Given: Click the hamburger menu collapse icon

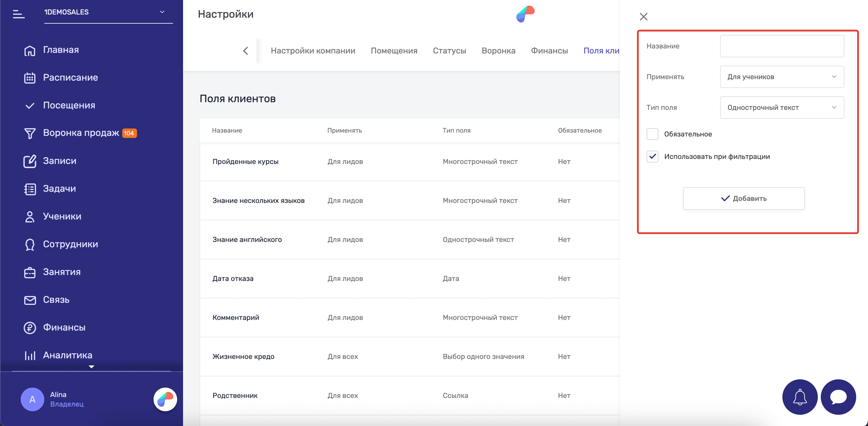Looking at the screenshot, I should 19,14.
